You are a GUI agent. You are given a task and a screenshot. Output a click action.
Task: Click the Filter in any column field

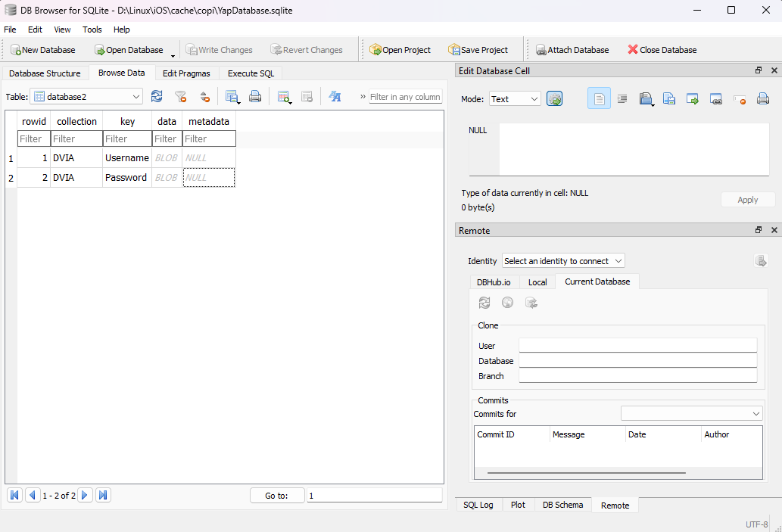coord(406,97)
